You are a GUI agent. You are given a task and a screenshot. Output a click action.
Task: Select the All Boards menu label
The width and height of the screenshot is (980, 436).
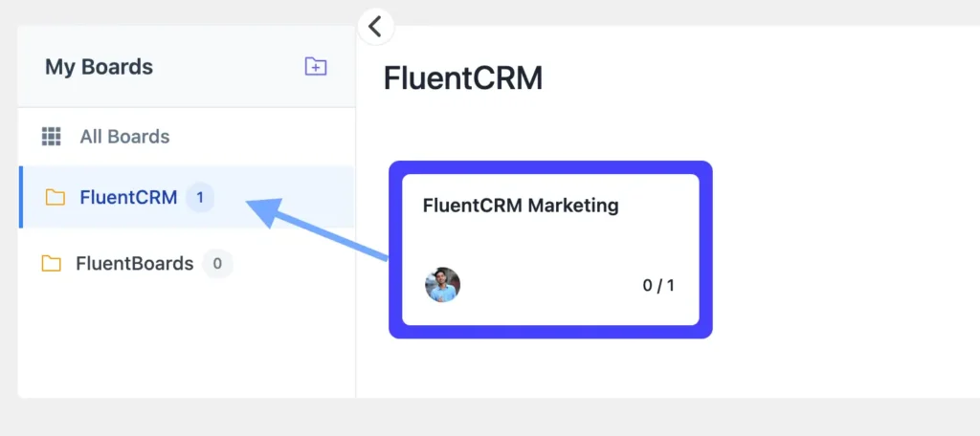coord(124,137)
